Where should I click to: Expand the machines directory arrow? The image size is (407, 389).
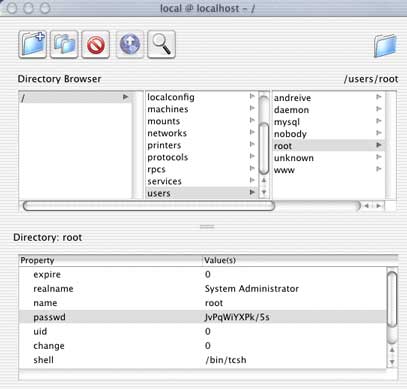point(252,108)
